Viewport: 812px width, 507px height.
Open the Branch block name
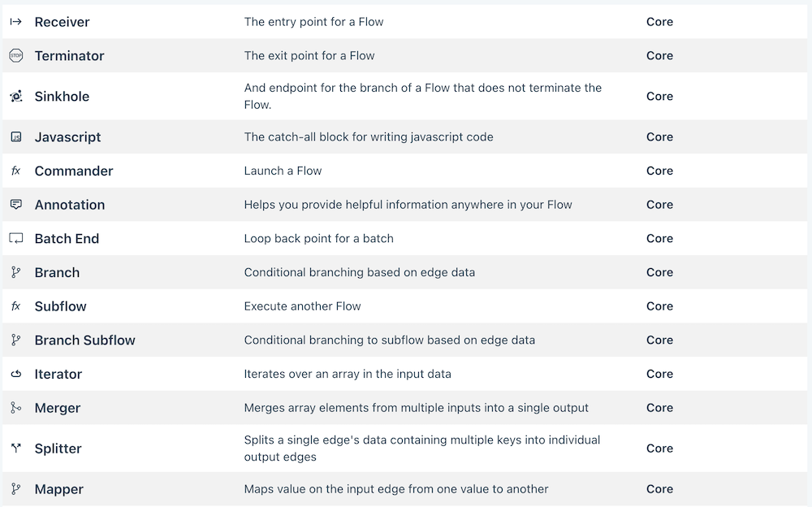[57, 273]
